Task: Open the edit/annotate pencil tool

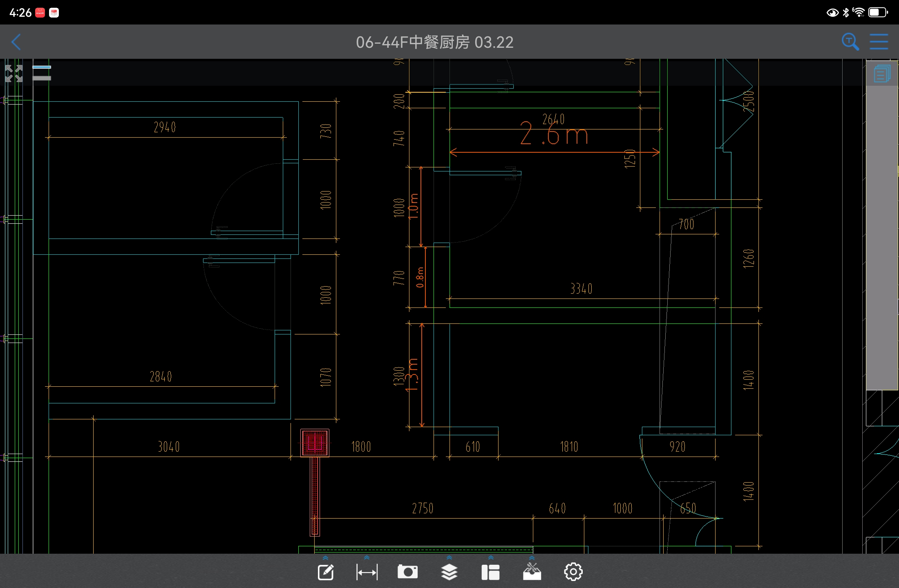Action: (326, 572)
